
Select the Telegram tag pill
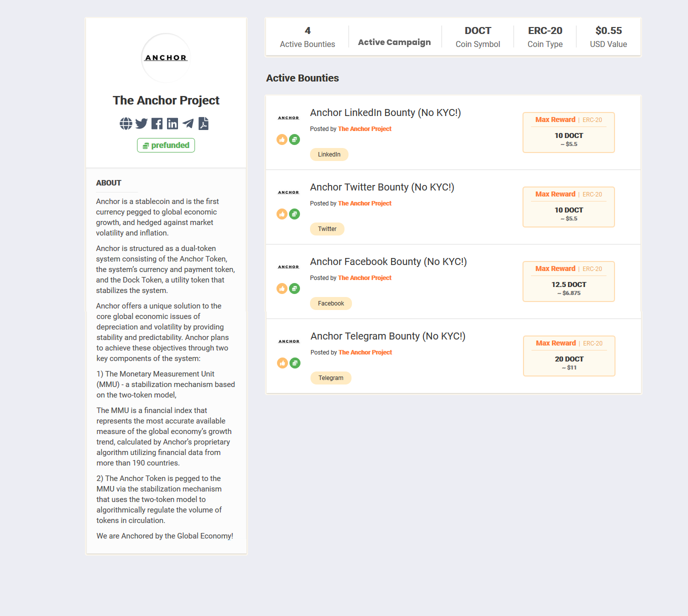[331, 378]
